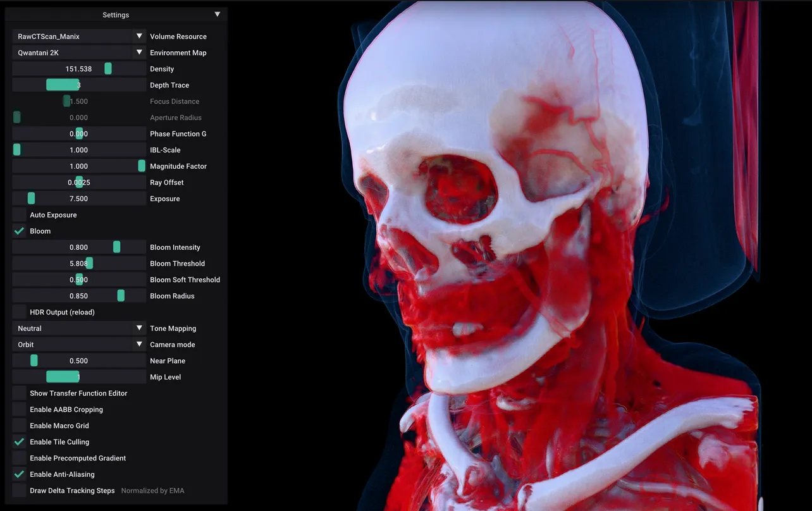The width and height of the screenshot is (812, 511).
Task: Enable HDR Output (reload)
Action: [18, 312]
